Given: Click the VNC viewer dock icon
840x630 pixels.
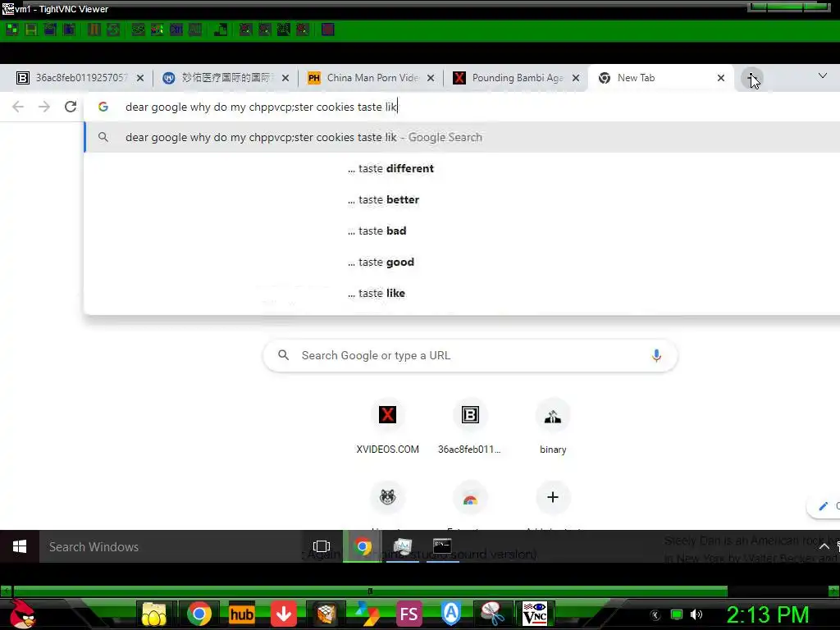Looking at the screenshot, I should (x=535, y=614).
